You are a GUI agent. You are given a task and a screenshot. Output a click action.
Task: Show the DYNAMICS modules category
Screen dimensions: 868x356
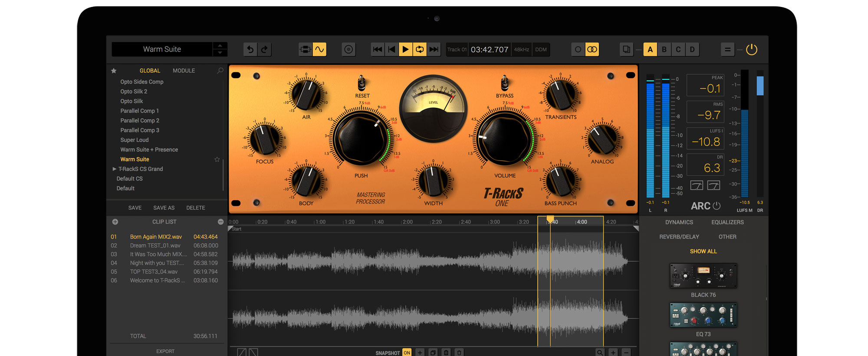click(679, 222)
